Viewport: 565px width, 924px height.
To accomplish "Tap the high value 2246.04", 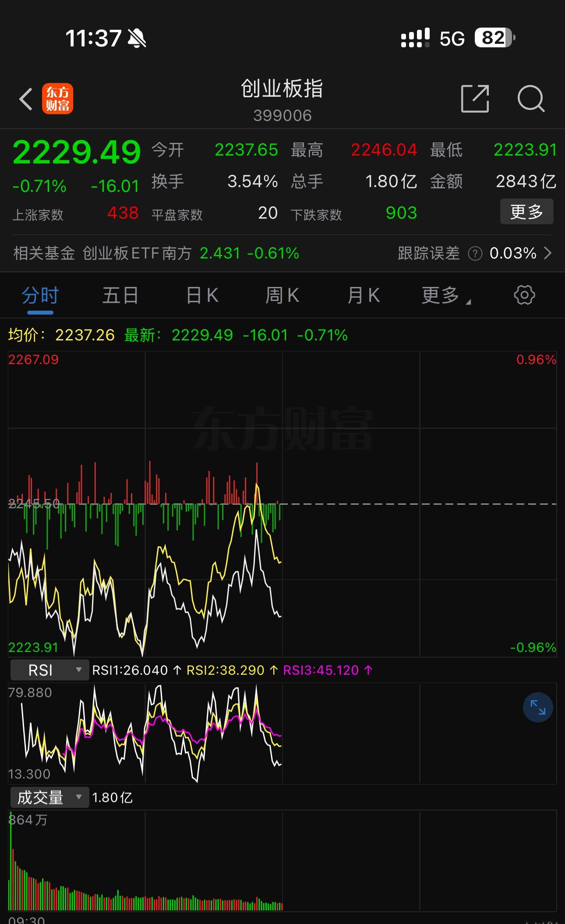I will tap(384, 150).
